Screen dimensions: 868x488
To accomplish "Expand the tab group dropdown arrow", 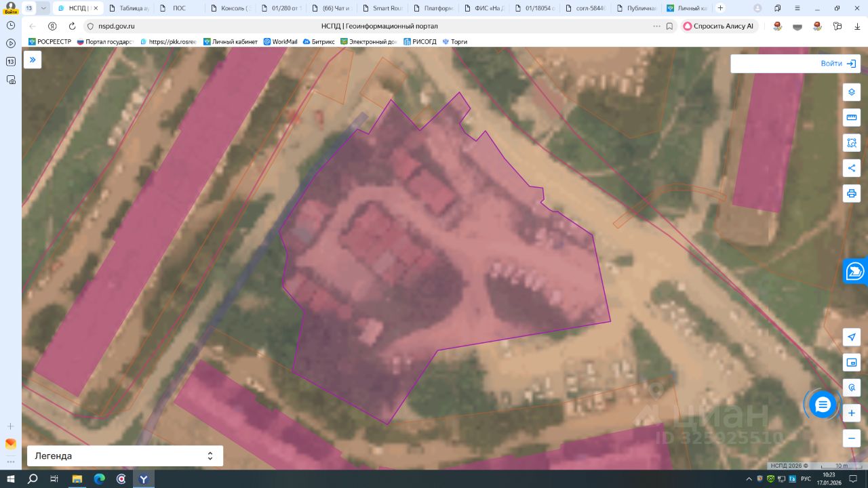I will pyautogui.click(x=43, y=8).
